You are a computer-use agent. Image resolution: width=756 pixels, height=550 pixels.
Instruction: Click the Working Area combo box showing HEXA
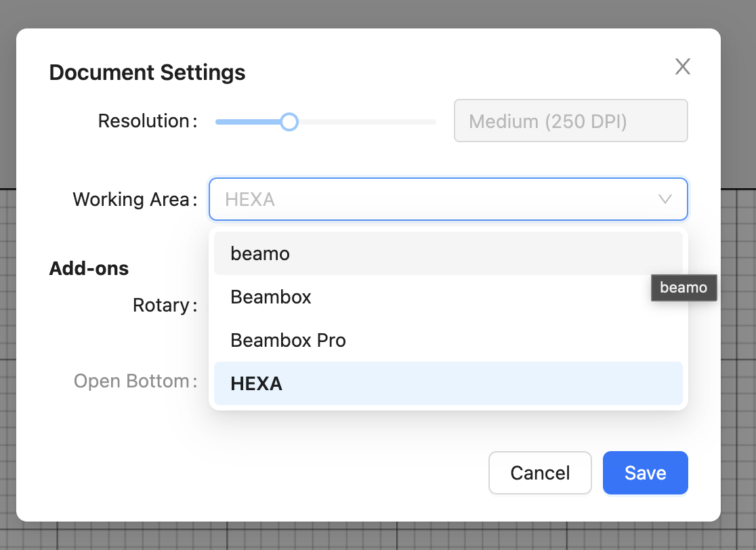(434, 200)
